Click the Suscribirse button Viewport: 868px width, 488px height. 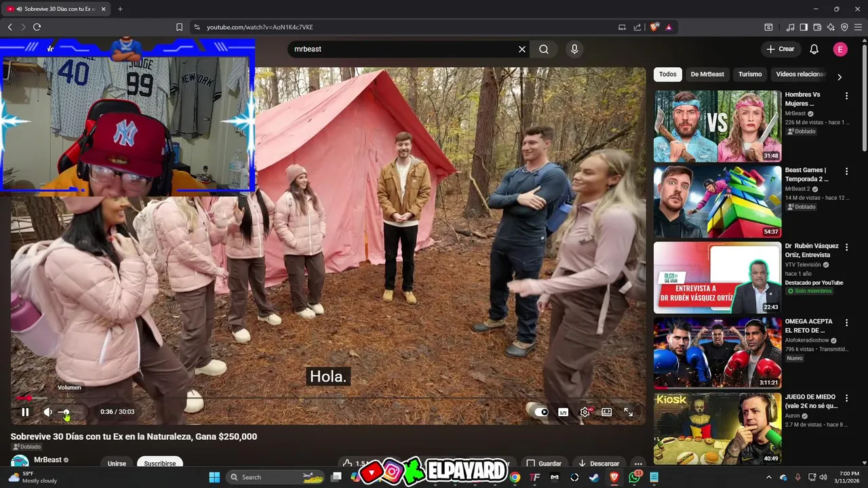pyautogui.click(x=160, y=464)
